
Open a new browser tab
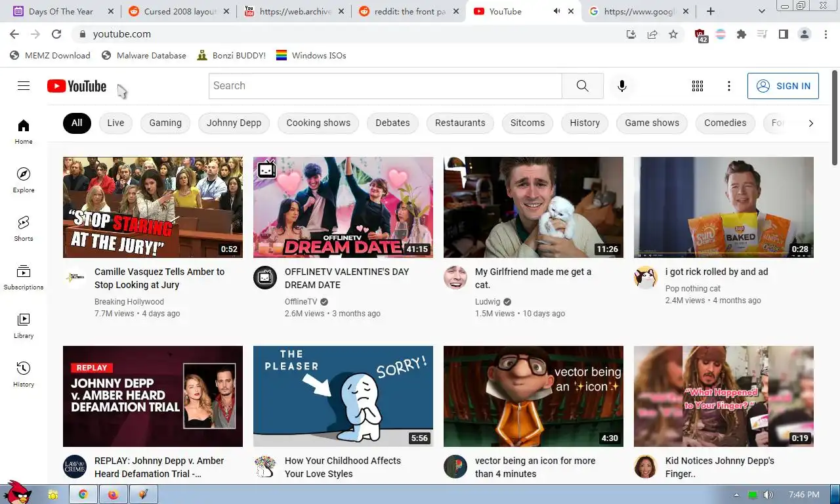tap(711, 11)
